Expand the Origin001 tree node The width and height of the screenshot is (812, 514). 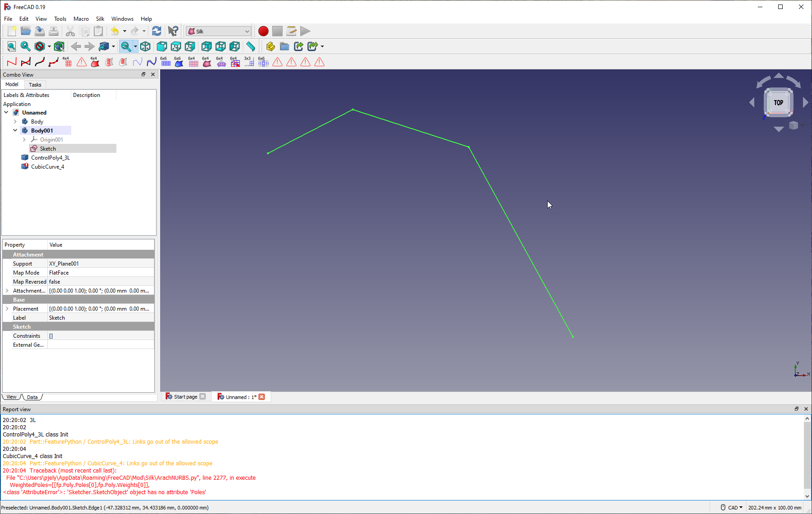pos(24,139)
